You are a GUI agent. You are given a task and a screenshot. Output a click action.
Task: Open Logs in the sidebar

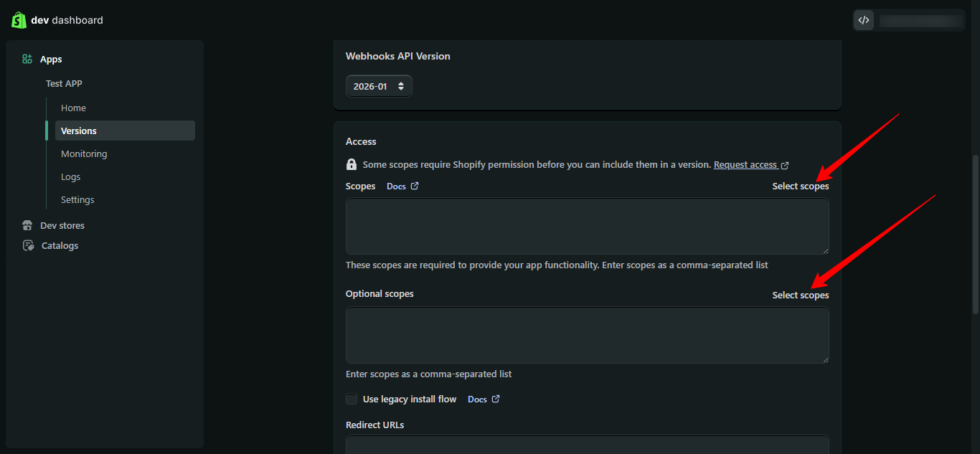coord(71,176)
